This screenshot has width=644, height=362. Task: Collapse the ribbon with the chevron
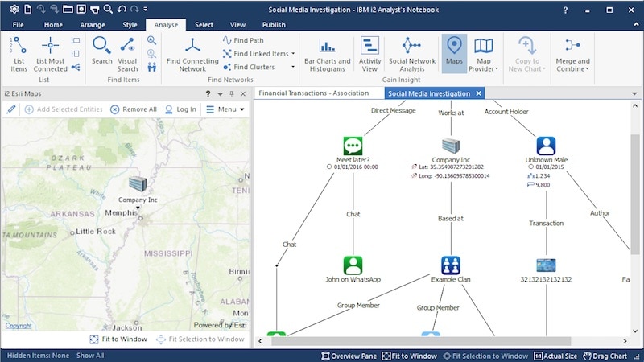tap(636, 25)
